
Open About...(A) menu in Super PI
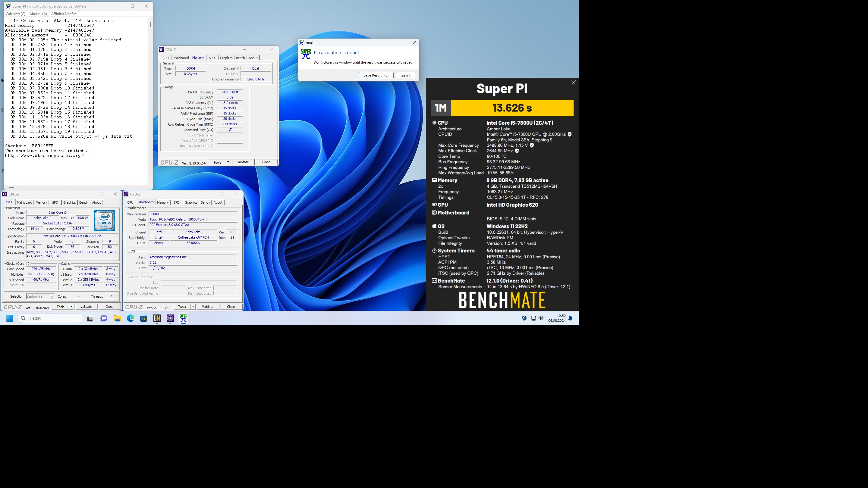click(38, 14)
